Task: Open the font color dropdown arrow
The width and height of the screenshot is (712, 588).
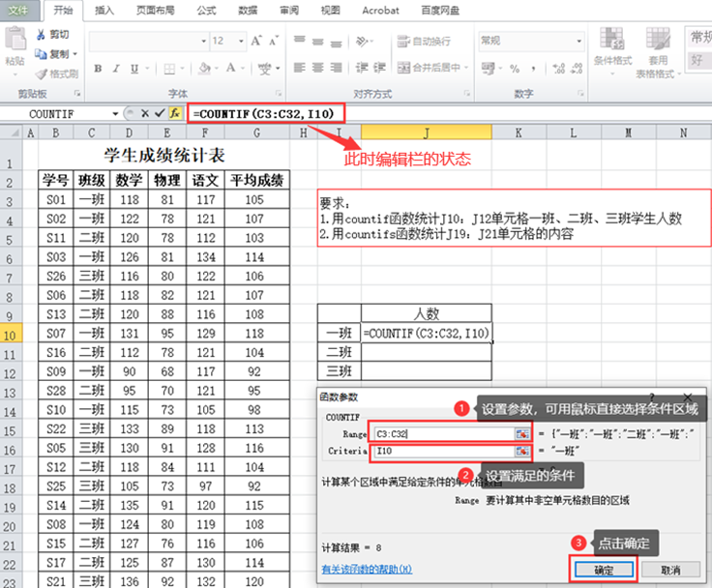Action: [x=243, y=69]
